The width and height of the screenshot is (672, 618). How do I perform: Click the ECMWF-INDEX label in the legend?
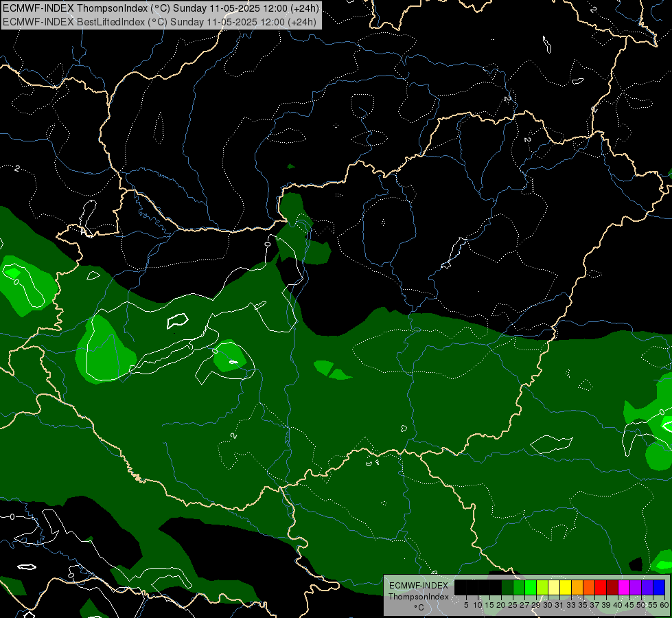[x=419, y=586]
